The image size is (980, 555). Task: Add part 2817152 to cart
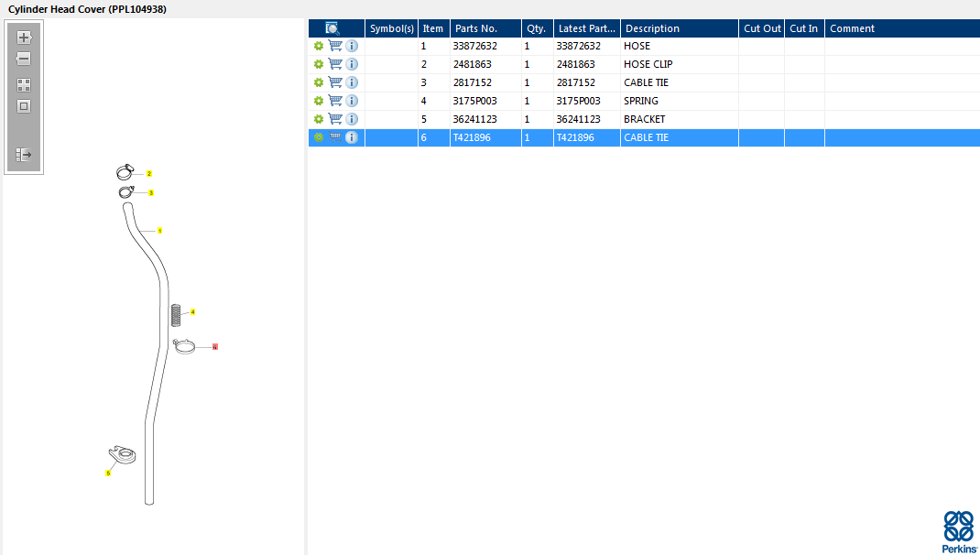[335, 82]
